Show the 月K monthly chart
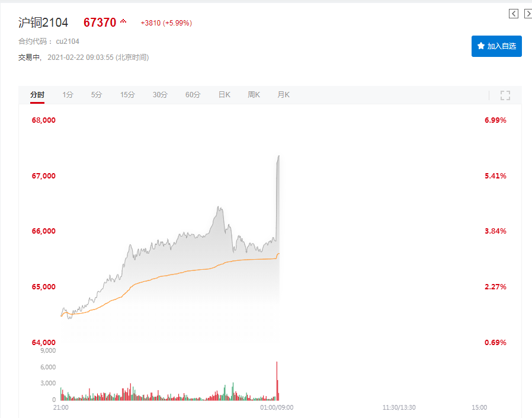The width and height of the screenshot is (532, 418). (283, 95)
